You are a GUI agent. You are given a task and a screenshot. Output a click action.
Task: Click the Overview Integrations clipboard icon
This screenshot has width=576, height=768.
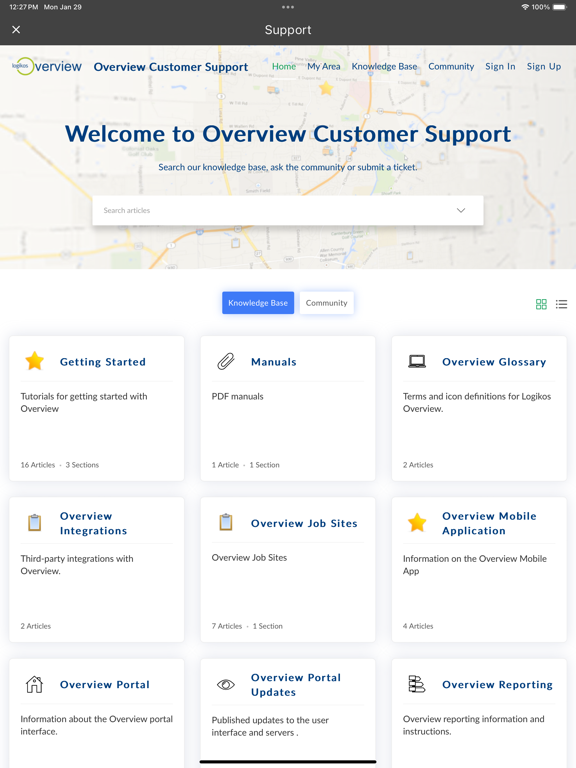coord(35,523)
